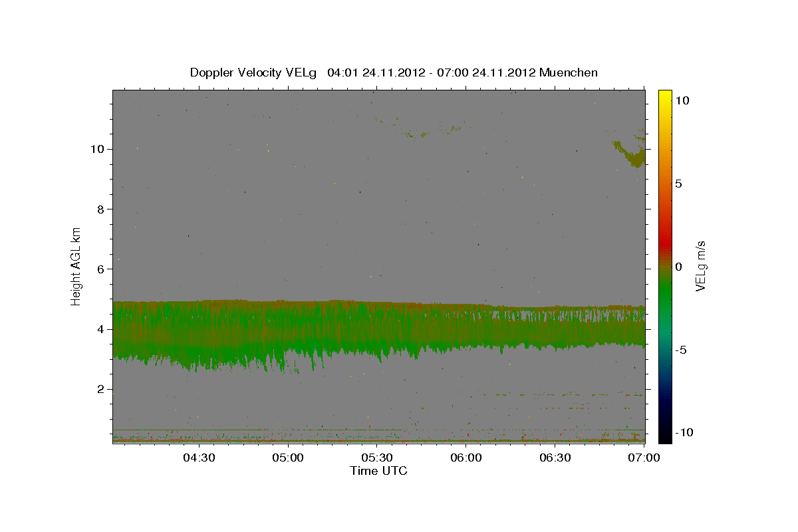Select the 07:00 time axis label
The height and width of the screenshot is (532, 798).
(x=644, y=458)
